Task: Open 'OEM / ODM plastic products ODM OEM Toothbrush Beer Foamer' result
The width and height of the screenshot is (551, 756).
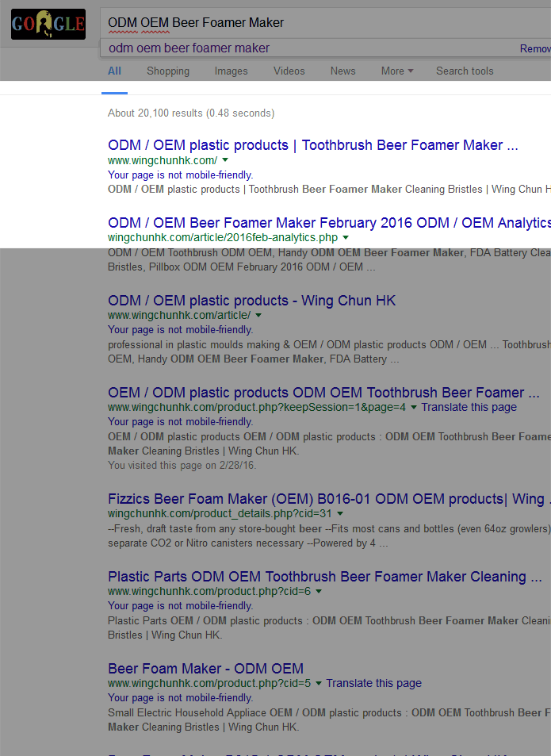Action: click(x=323, y=393)
